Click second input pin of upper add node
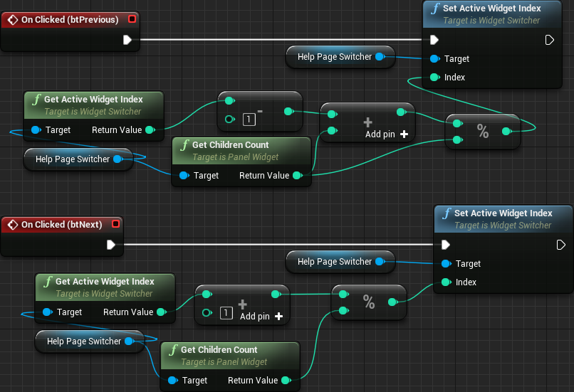Viewport: 574px width, 392px height. (x=332, y=130)
